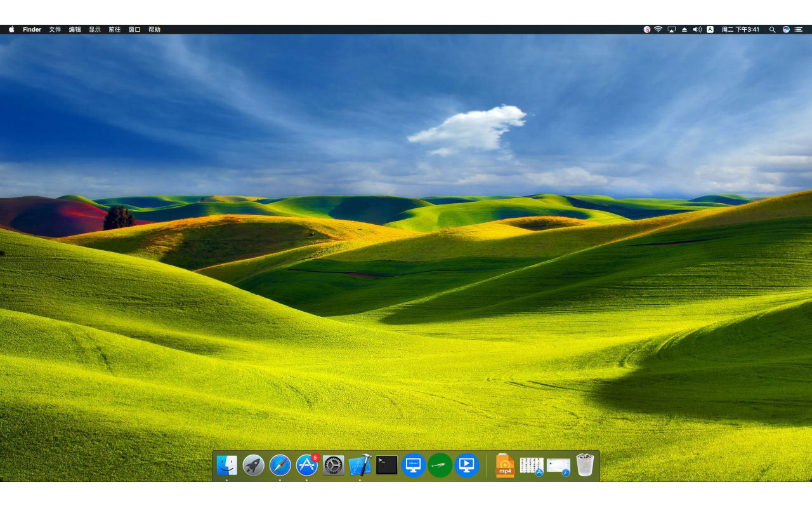Open the 文件 menu
This screenshot has width=812, height=508.
coord(55,29)
